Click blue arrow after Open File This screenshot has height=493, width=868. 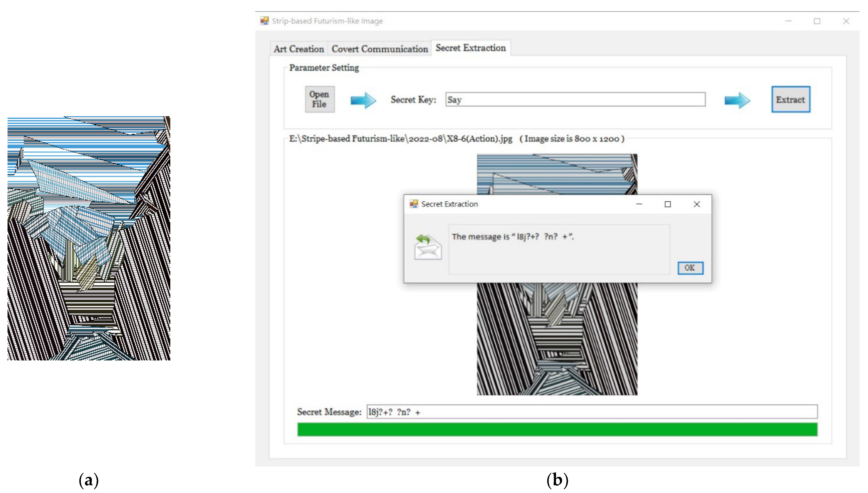(363, 100)
